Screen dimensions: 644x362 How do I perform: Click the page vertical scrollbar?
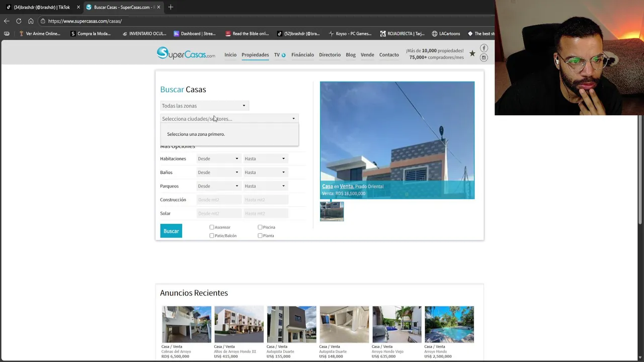tap(640, 171)
